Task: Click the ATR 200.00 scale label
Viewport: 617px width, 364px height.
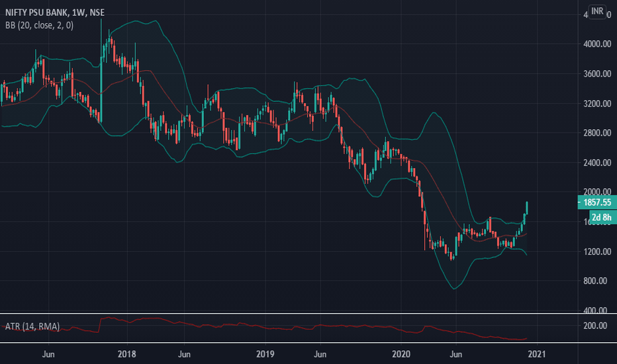Action: coord(595,326)
